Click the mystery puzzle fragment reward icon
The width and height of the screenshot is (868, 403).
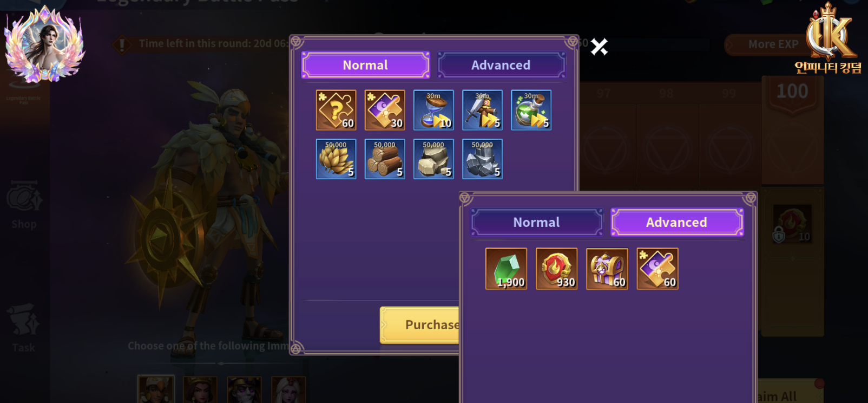click(336, 110)
